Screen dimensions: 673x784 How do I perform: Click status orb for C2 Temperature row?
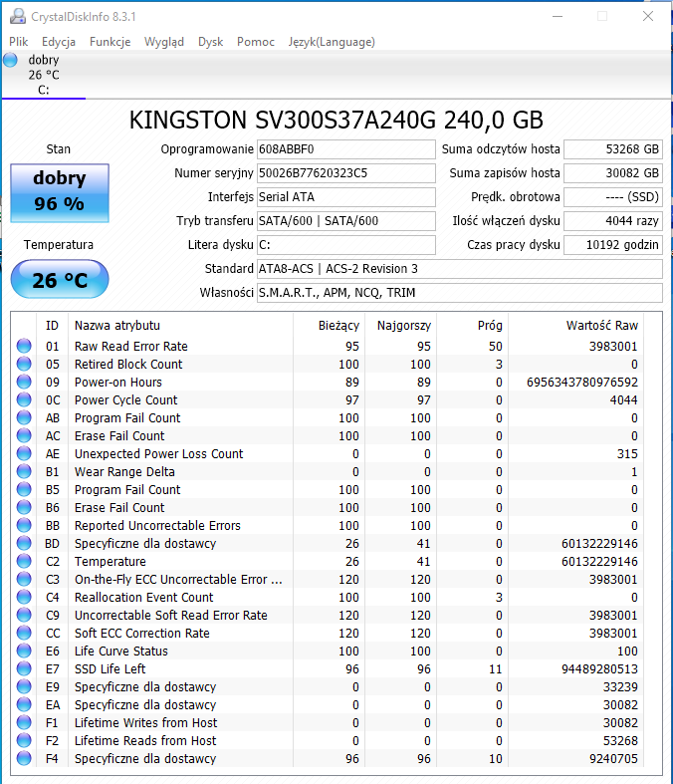(24, 562)
